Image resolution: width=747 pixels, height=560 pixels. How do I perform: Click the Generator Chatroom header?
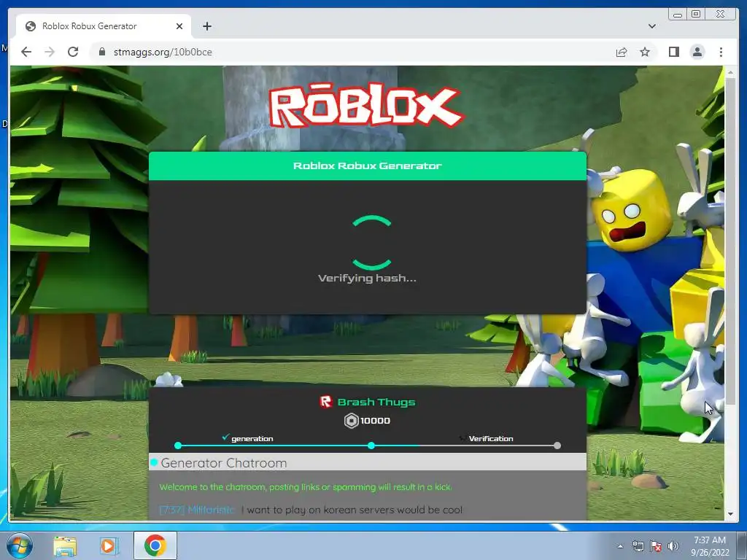tap(368, 462)
